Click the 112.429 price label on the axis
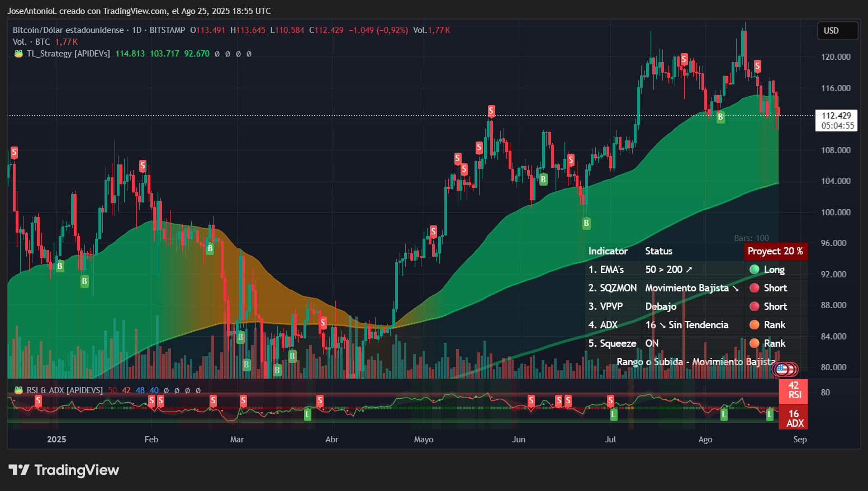 click(836, 116)
